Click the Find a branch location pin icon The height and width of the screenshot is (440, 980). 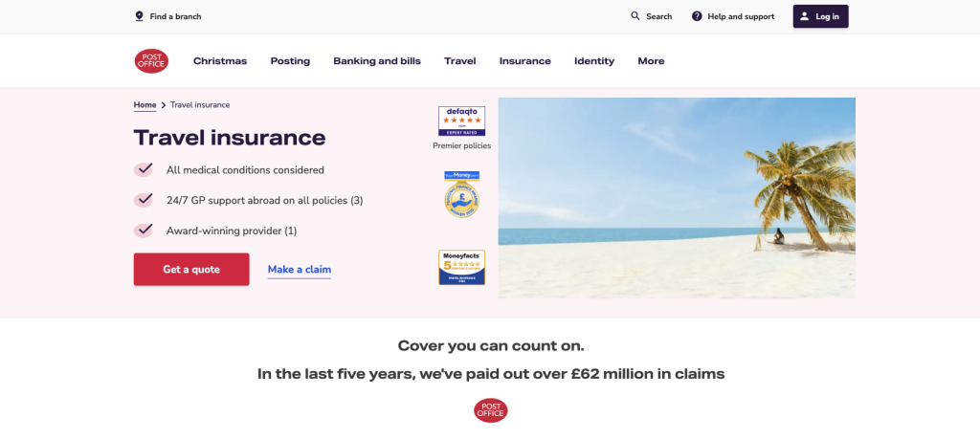139,16
